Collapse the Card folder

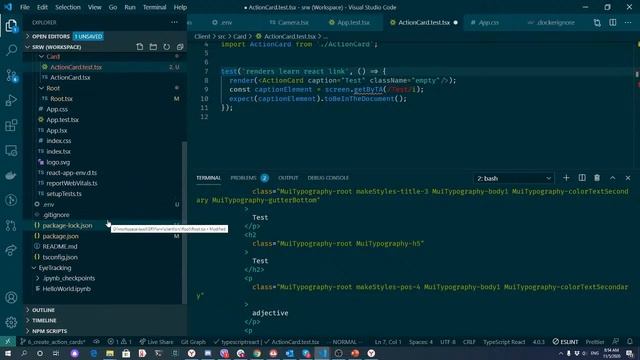coord(53,56)
